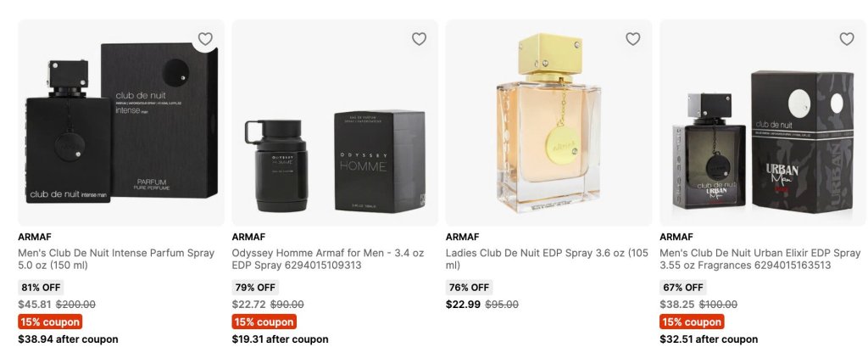This screenshot has width=868, height=364.
Task: Apply the 15% coupon on Odyssey Homme
Action: pyautogui.click(x=264, y=322)
